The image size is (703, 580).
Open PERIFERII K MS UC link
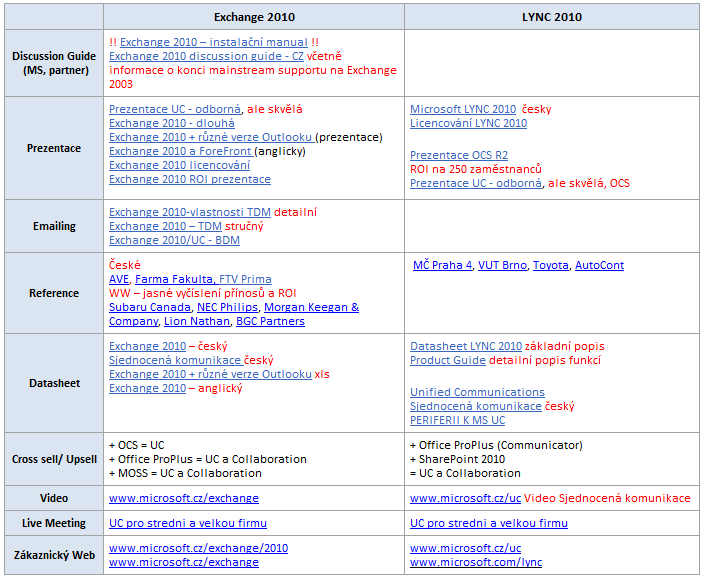pyautogui.click(x=458, y=420)
